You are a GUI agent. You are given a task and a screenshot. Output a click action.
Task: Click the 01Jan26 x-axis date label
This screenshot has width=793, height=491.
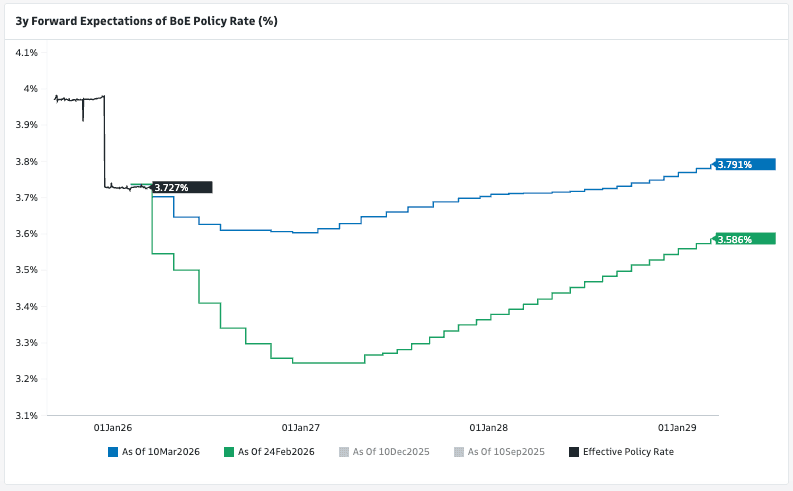[112, 427]
